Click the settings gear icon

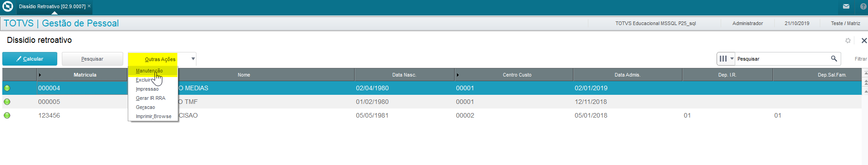(x=848, y=41)
